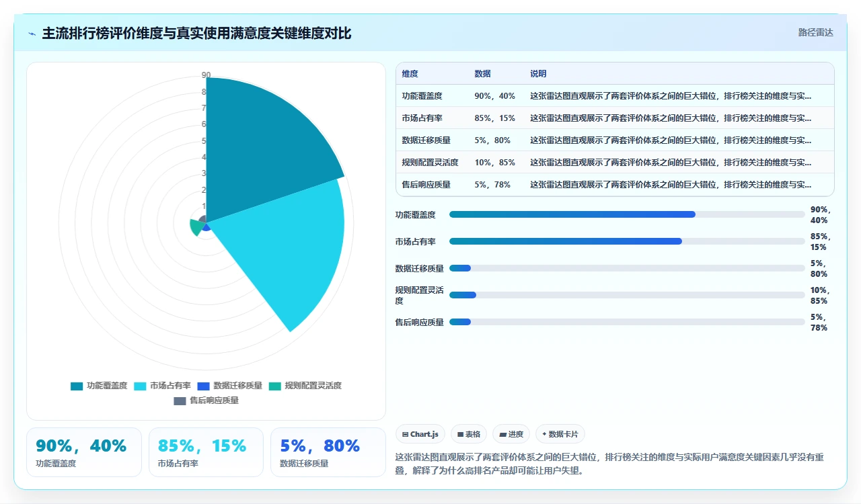Open the 85%，15% 市场占有率 stat card

pyautogui.click(x=206, y=452)
